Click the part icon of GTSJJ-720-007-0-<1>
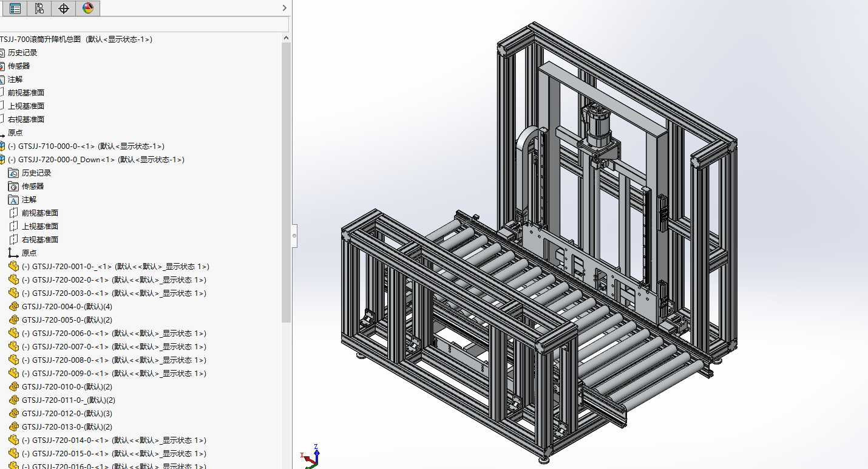Viewport: 868px width, 469px height. pos(14,347)
